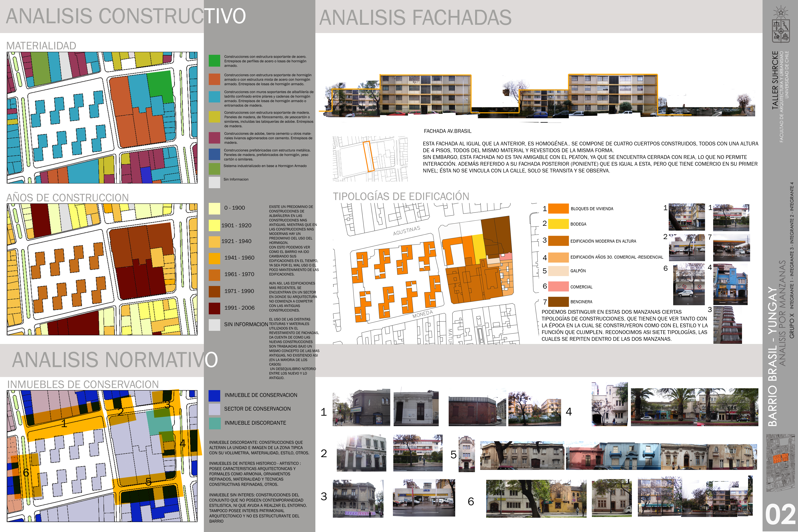Screen dimensions: 798x532
Task: Open the Años de Construccion map
Action: [102, 269]
